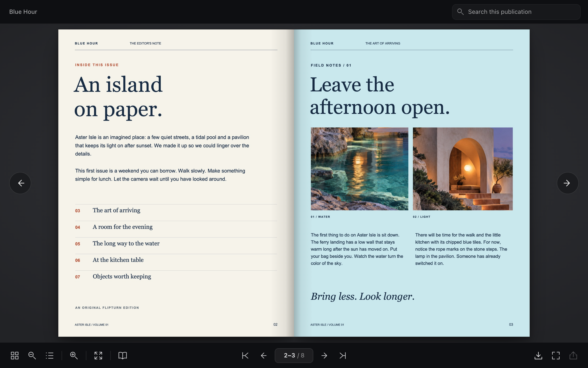This screenshot has height=368, width=588.
Task: Click the fit-to-screen expand arrows icon
Action: point(98,355)
